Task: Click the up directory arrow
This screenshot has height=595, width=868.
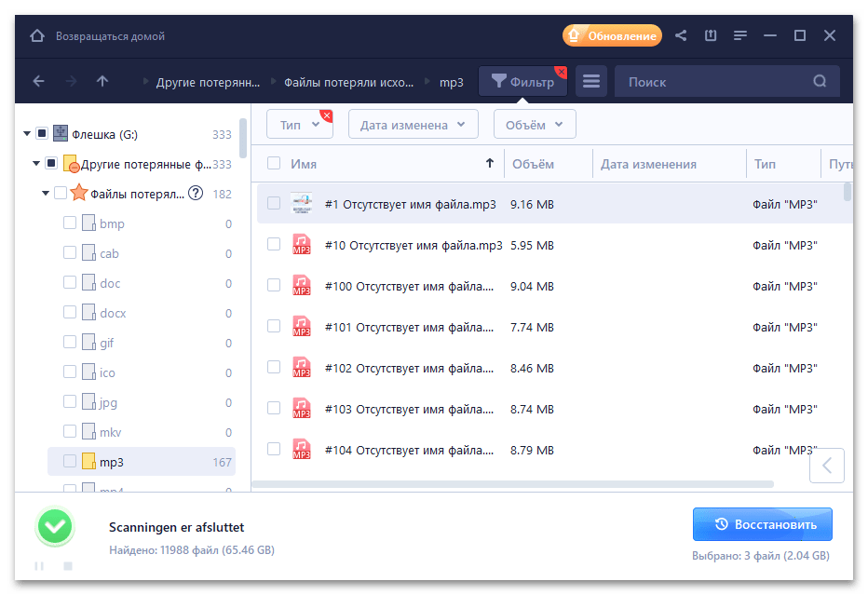Action: 102,82
